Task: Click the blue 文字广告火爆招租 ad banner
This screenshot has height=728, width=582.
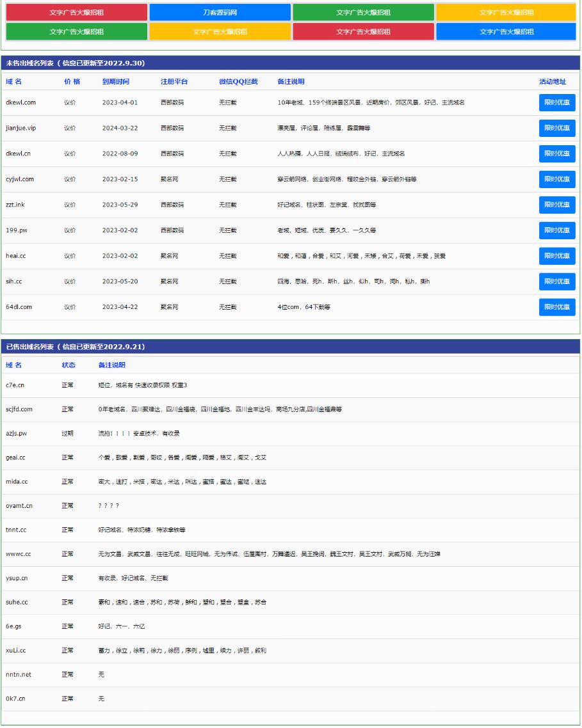Action: point(506,31)
